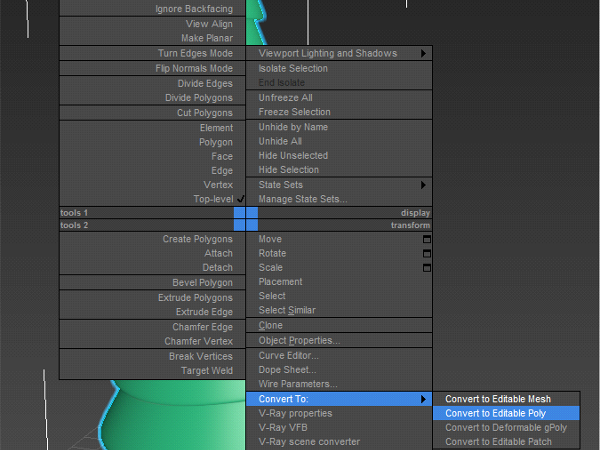600x450 pixels.
Task: Choose Select Similar
Action: click(339, 310)
